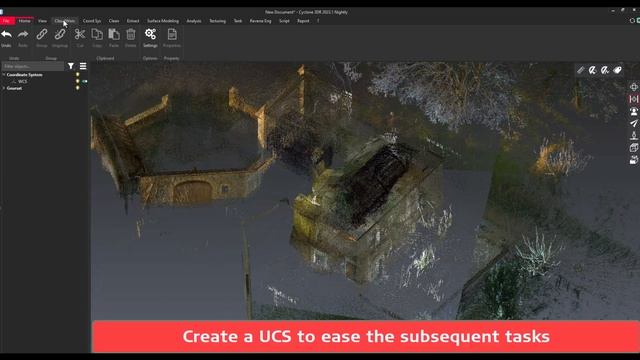Image resolution: width=640 pixels, height=360 pixels.
Task: Open the Clean tab
Action: 114,21
